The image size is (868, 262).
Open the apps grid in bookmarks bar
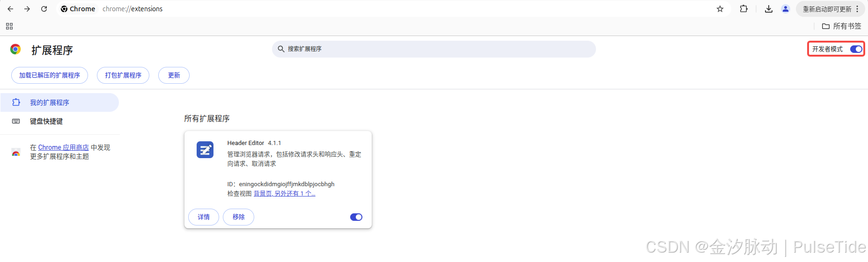(x=9, y=26)
